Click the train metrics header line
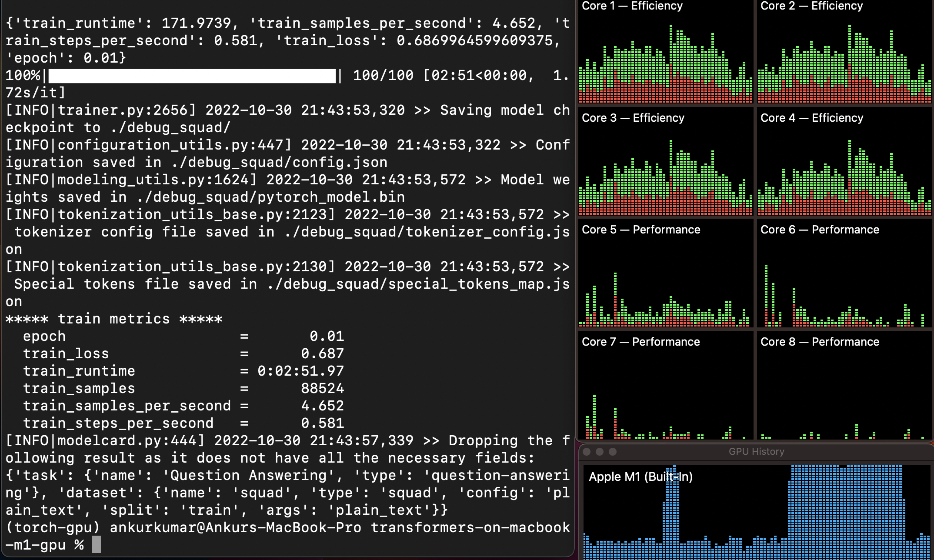This screenshot has width=934, height=560. (x=114, y=319)
